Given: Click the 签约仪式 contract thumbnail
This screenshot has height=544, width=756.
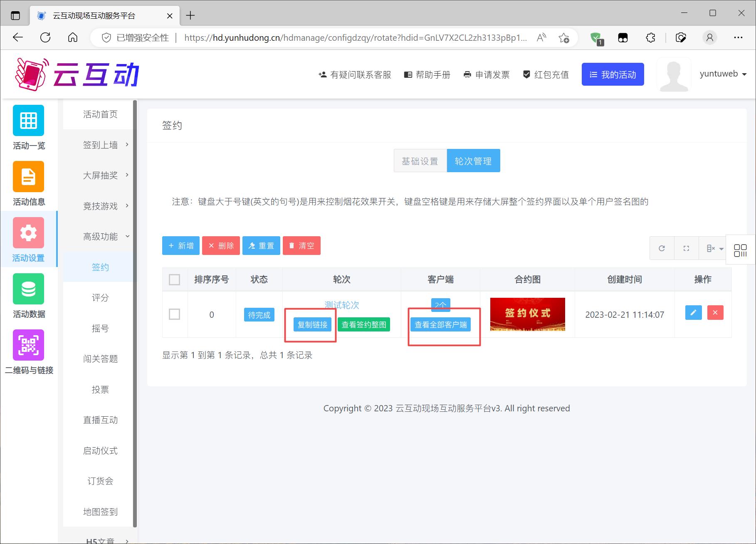Looking at the screenshot, I should 527,314.
